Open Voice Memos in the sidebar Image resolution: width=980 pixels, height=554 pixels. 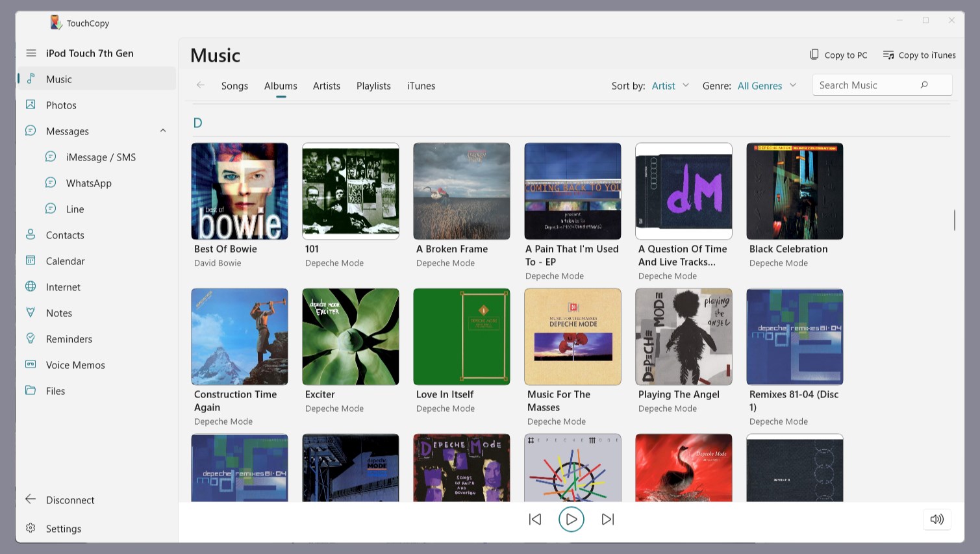(97, 364)
